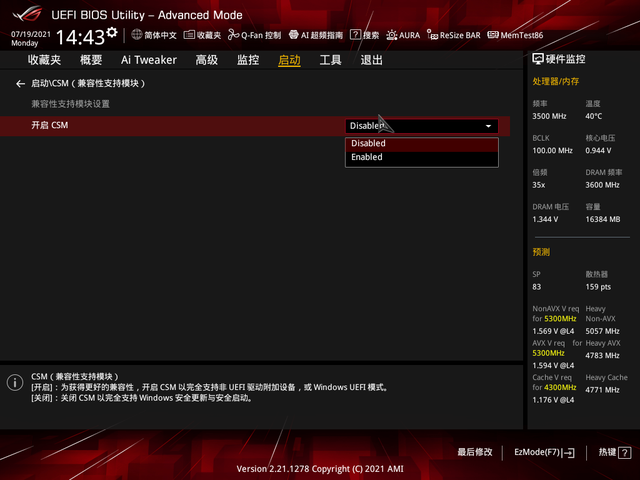Open the 热键 hotkeys help button
The height and width of the screenshot is (480, 640).
tap(615, 452)
